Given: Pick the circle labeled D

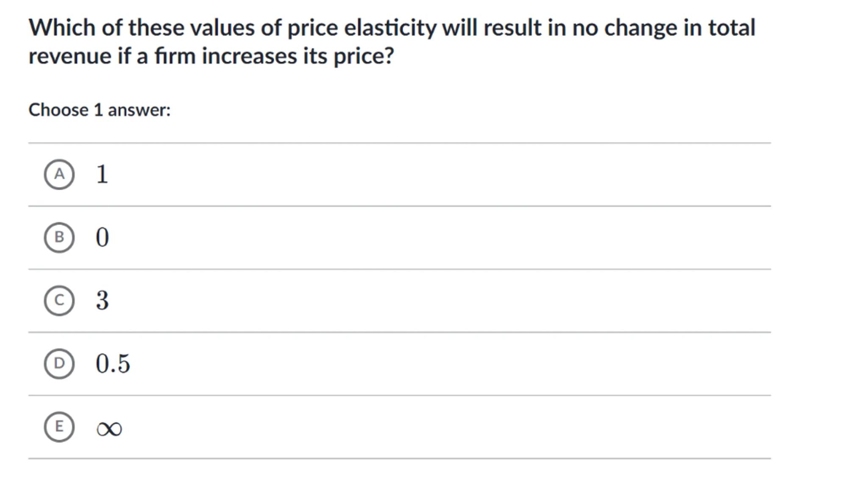Looking at the screenshot, I should [x=59, y=363].
